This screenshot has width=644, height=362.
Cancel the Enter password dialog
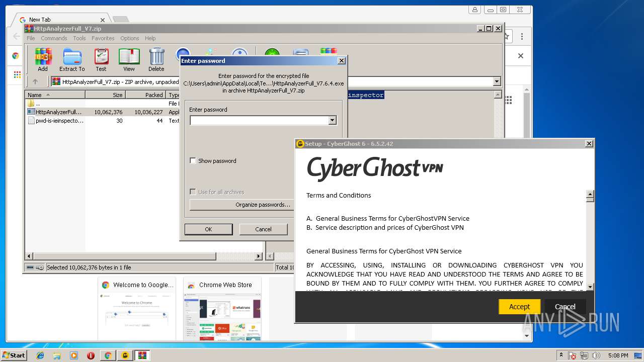(x=263, y=229)
